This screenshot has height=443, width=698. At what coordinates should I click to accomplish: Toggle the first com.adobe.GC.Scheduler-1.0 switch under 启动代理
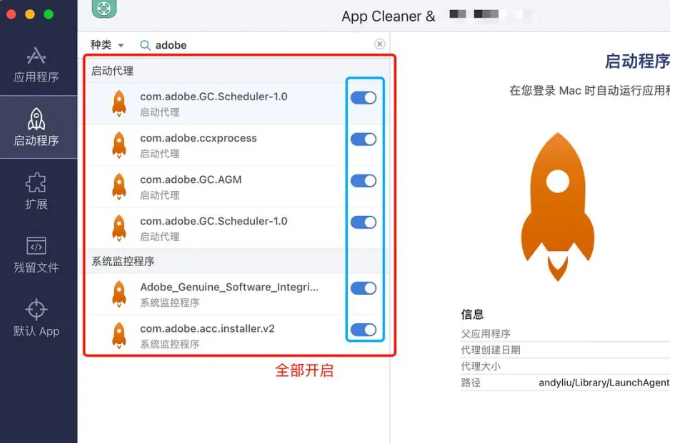coord(363,98)
